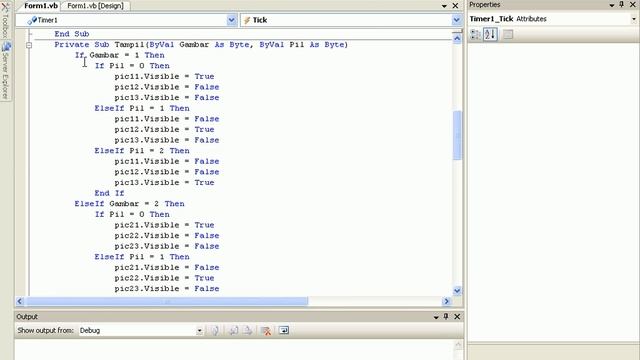Image resolution: width=640 pixels, height=360 pixels.
Task: Click the 'pic22.Visible = True' line
Action: [x=164, y=278]
